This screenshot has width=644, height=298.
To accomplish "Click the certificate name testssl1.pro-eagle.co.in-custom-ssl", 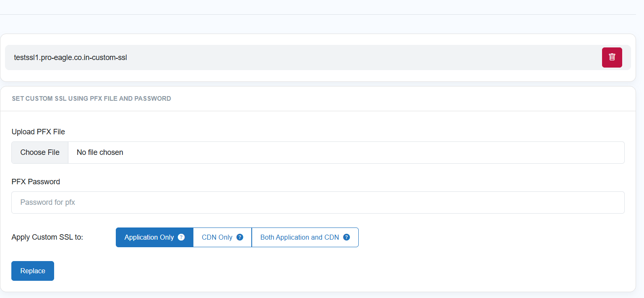I will [x=70, y=58].
